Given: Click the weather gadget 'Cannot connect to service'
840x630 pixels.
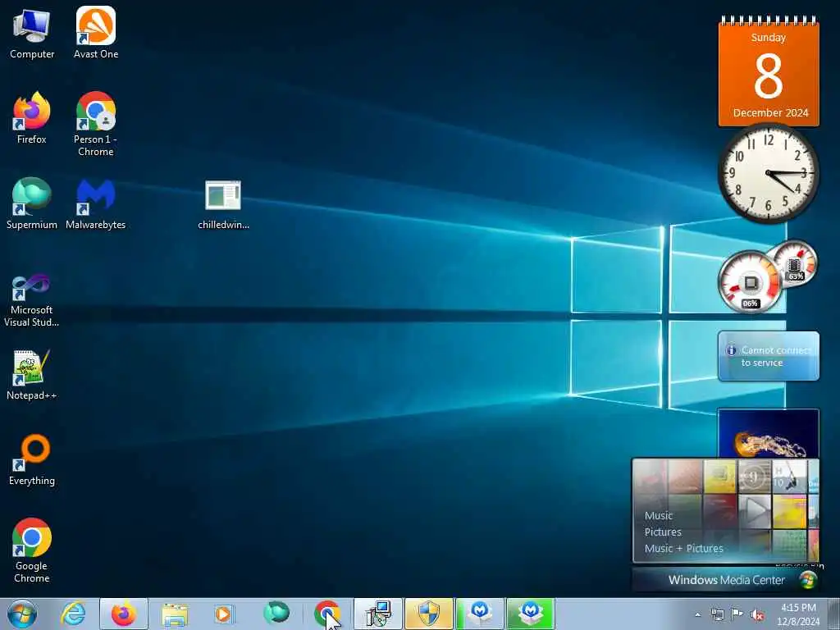Looking at the screenshot, I should [768, 356].
